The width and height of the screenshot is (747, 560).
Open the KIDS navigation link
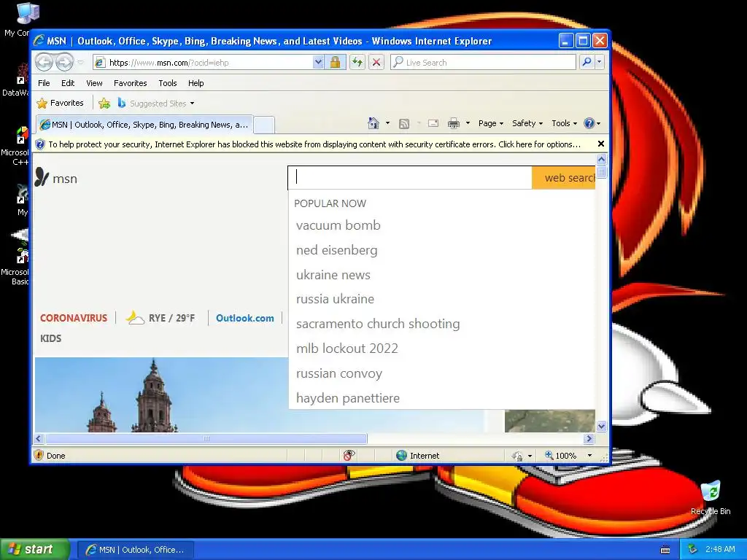click(x=50, y=338)
